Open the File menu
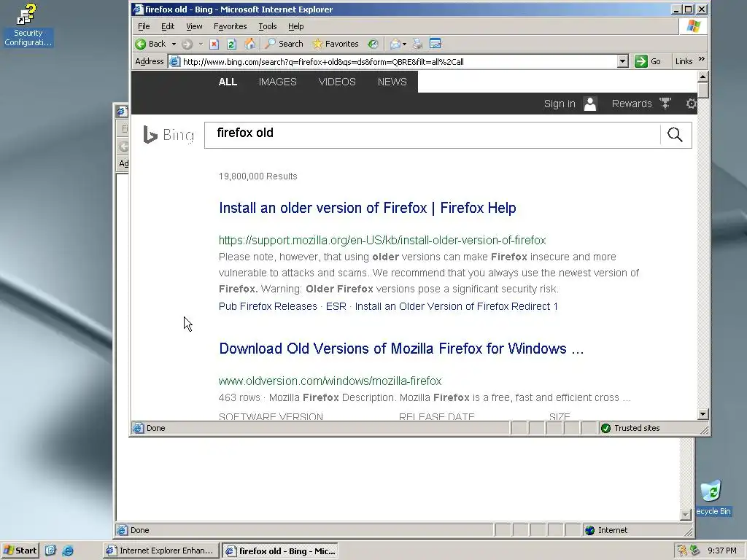The image size is (747, 560). tap(144, 27)
